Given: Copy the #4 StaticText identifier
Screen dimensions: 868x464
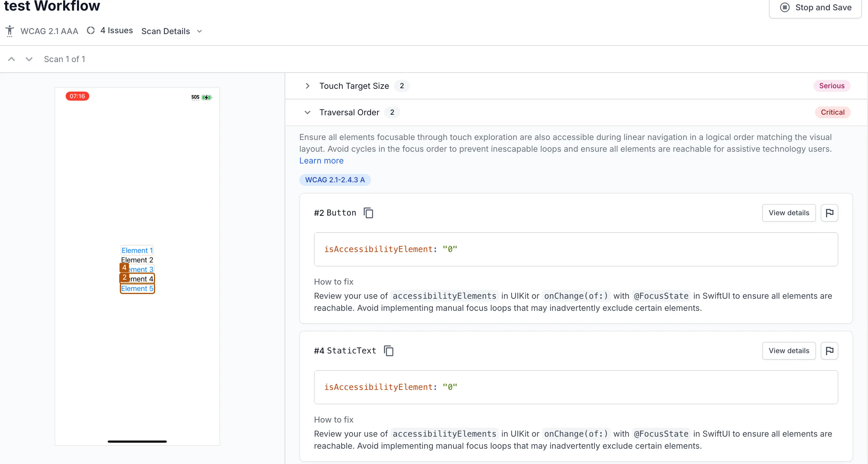Looking at the screenshot, I should [389, 351].
